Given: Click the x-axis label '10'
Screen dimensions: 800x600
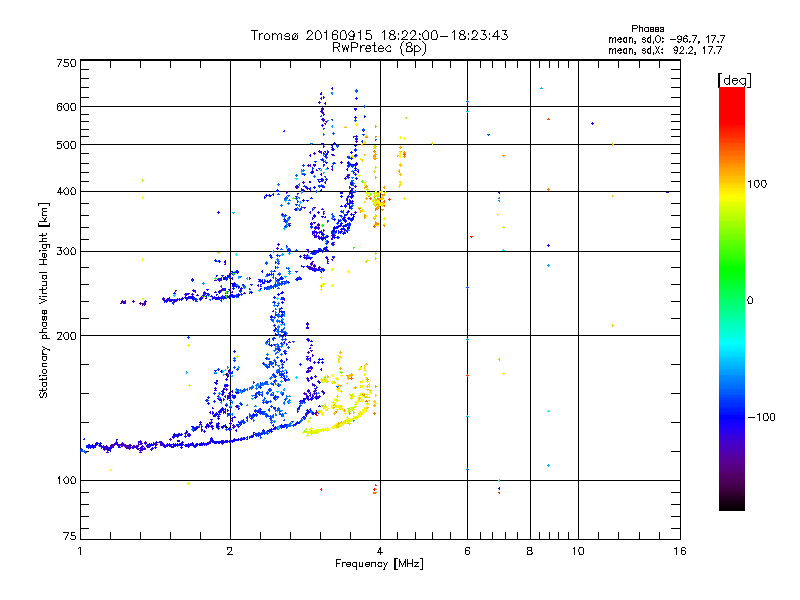Looking at the screenshot, I should tap(578, 551).
